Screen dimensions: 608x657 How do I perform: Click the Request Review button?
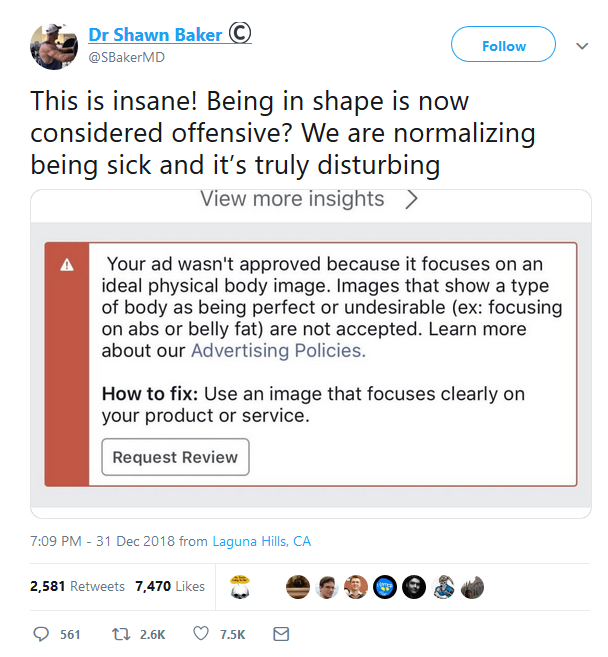tap(176, 457)
